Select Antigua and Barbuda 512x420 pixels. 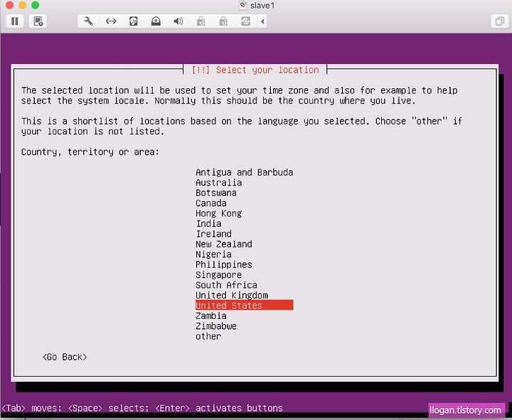pyautogui.click(x=244, y=172)
